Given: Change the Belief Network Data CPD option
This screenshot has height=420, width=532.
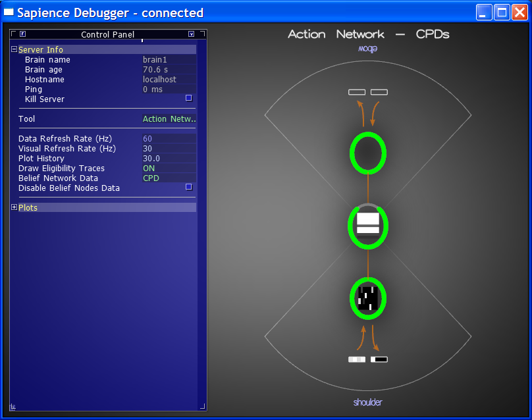Looking at the screenshot, I should point(151,178).
